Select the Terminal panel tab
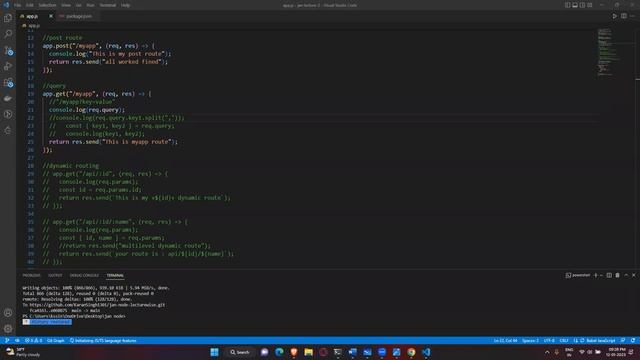The height and width of the screenshot is (360, 640). pos(115,276)
